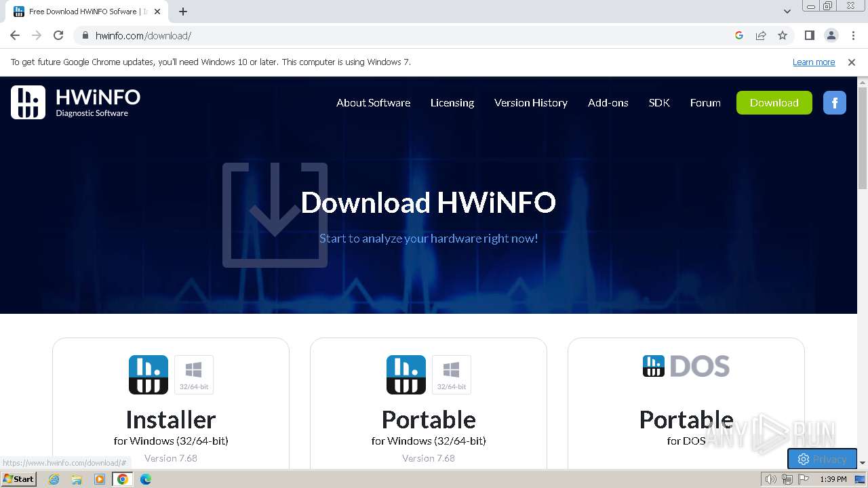Screen dimensions: 868x488
Task: Click the Installer heading
Action: coord(171,420)
